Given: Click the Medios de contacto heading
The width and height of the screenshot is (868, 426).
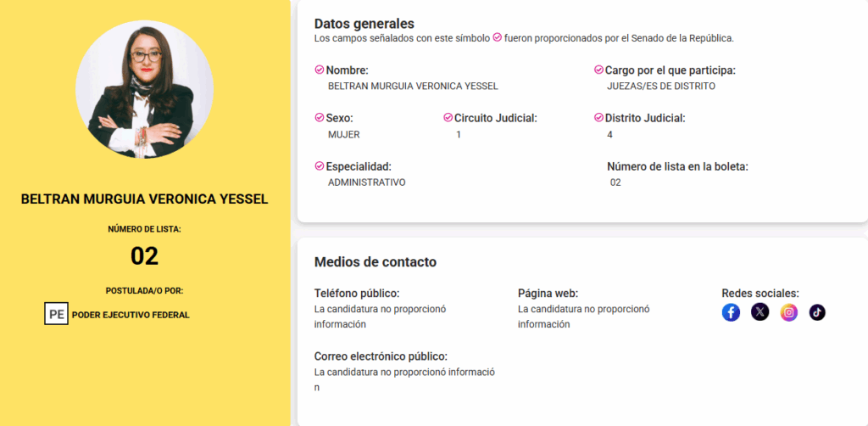Looking at the screenshot, I should pyautogui.click(x=375, y=262).
